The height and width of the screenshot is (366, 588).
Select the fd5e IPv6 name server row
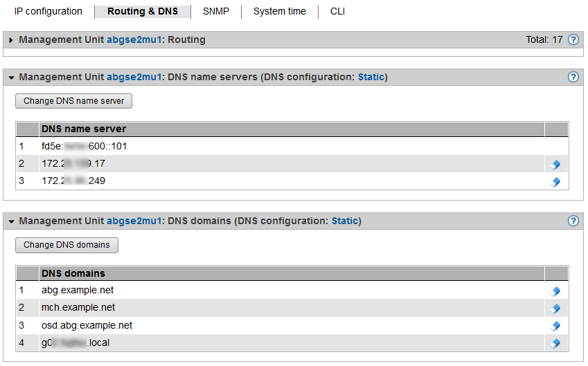click(x=84, y=147)
